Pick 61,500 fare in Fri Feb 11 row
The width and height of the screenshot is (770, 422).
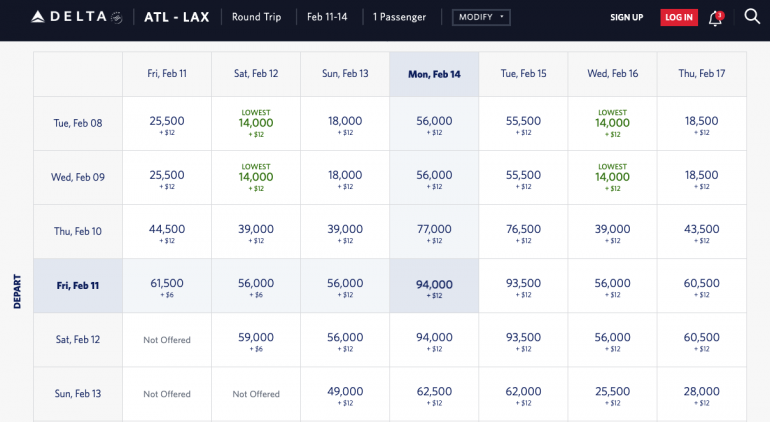(x=166, y=286)
